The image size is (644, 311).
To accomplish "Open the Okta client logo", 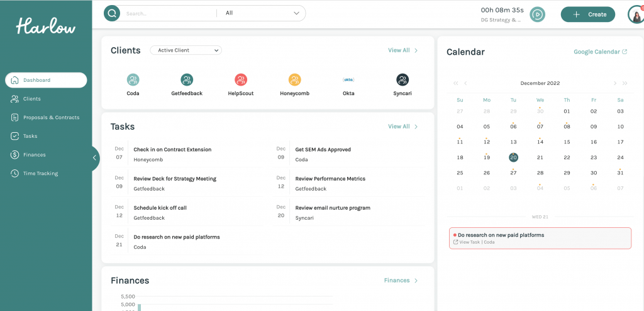I will coord(348,80).
